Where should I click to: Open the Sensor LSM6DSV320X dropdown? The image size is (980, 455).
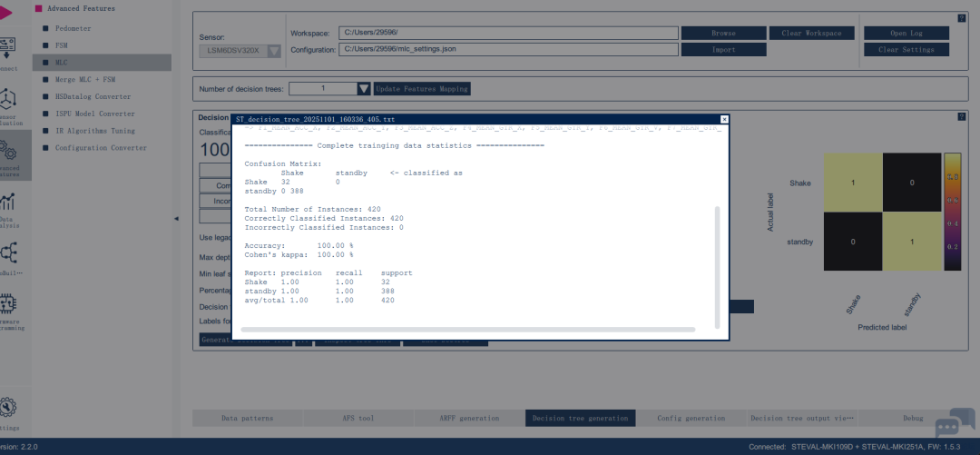pos(240,51)
